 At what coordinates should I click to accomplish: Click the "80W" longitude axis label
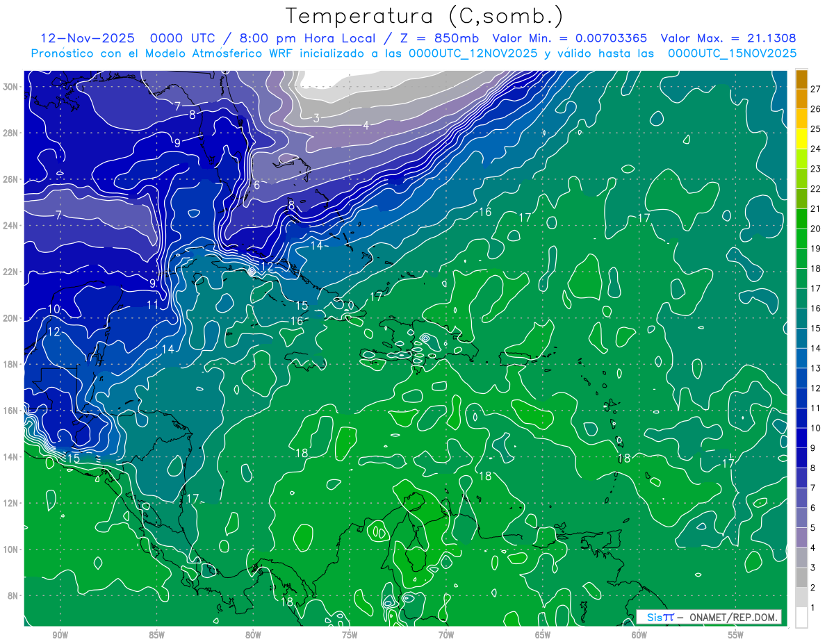pos(253,635)
